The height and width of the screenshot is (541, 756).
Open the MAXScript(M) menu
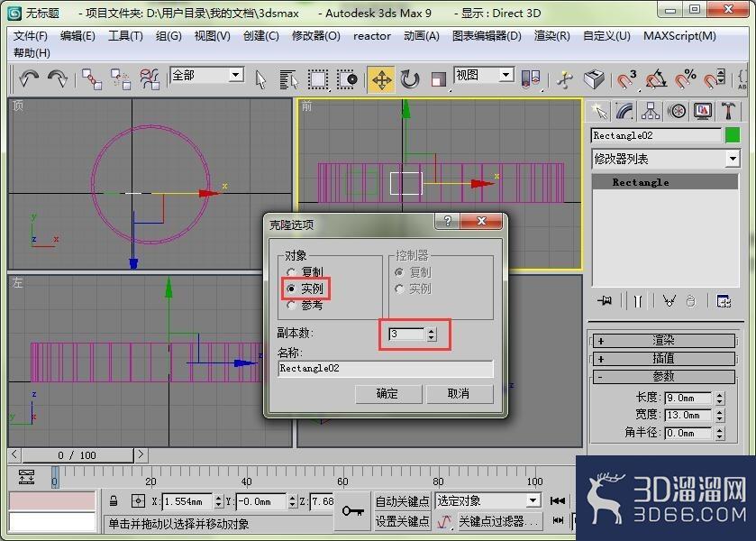[679, 36]
